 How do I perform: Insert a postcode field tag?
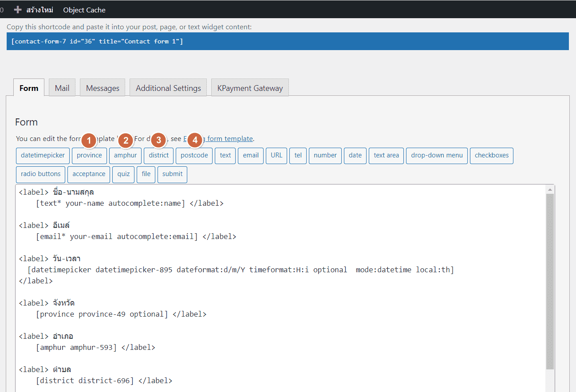(194, 156)
